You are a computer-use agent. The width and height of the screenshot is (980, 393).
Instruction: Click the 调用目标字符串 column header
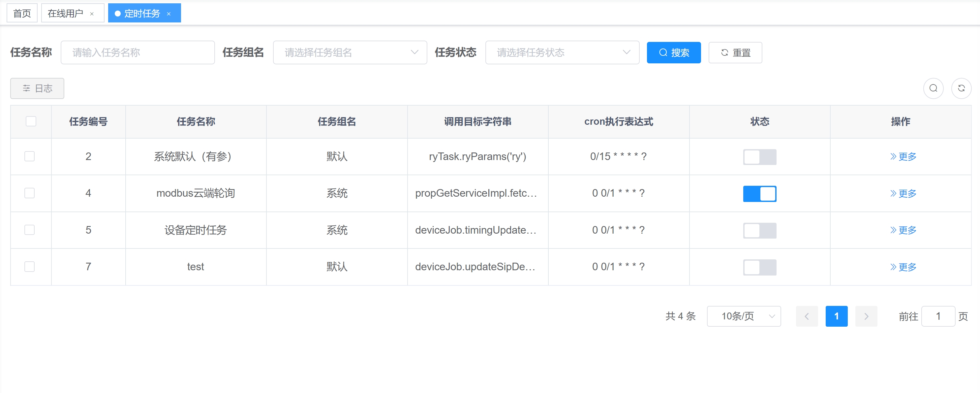[x=477, y=121]
